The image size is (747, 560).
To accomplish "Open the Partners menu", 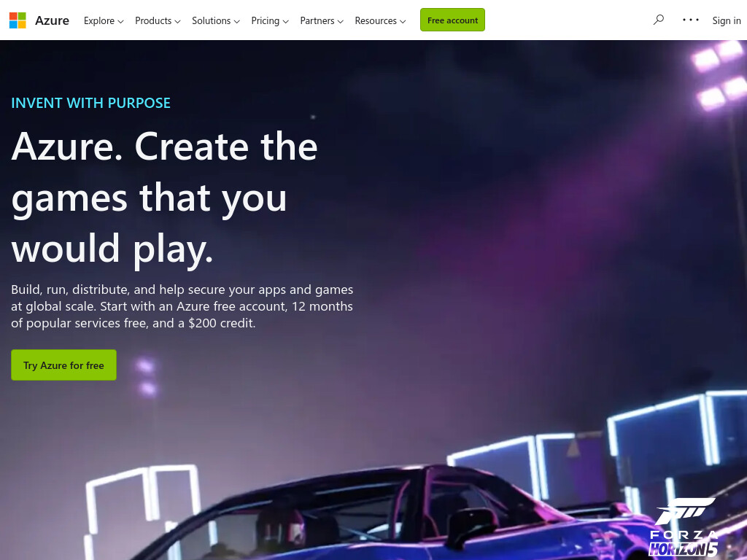I will 322,21.
